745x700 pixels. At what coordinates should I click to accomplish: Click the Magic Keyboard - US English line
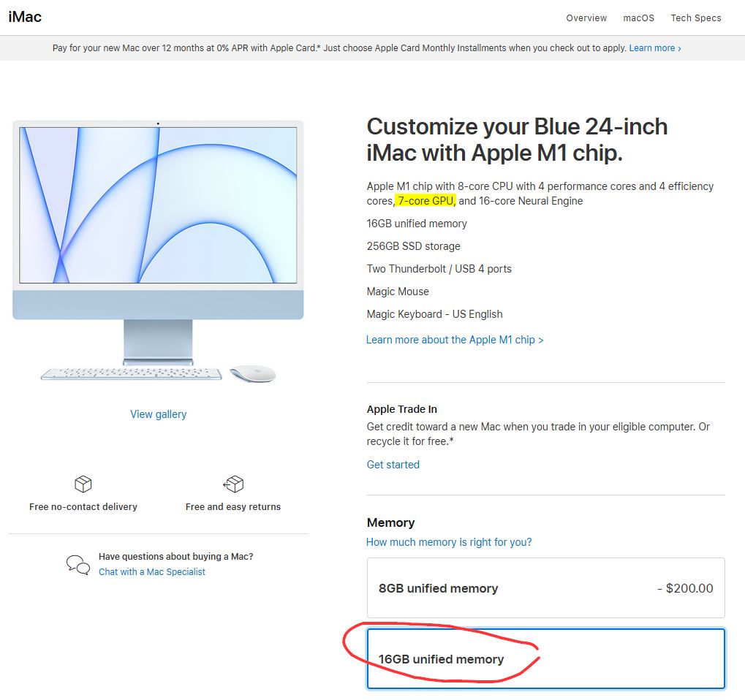click(x=434, y=314)
